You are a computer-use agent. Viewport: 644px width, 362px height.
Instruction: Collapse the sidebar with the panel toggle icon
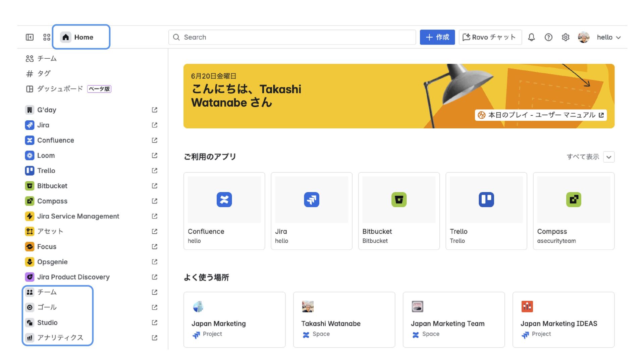coord(30,37)
